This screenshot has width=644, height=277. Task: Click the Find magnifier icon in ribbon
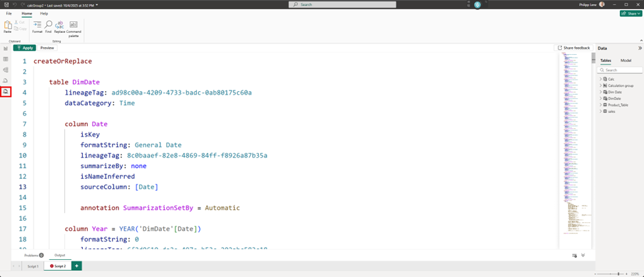[48, 26]
